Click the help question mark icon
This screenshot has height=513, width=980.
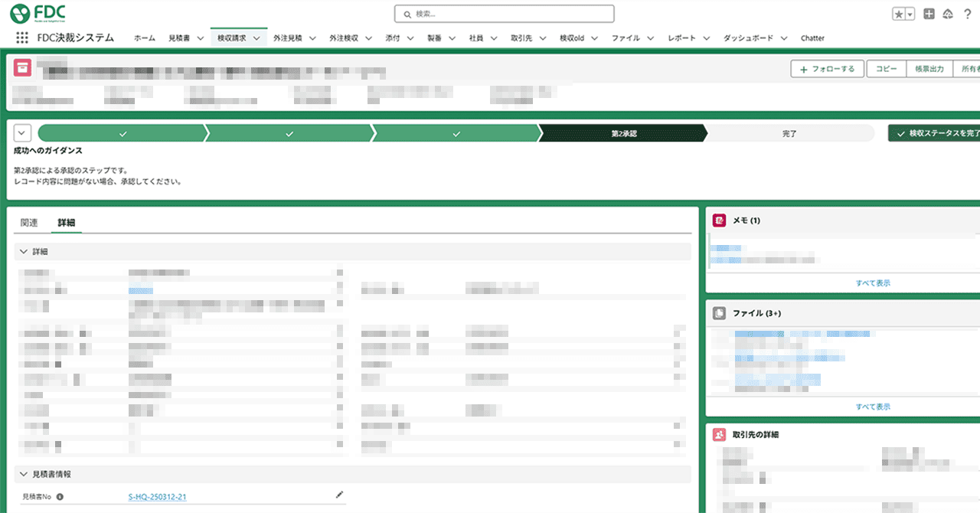pos(967,14)
